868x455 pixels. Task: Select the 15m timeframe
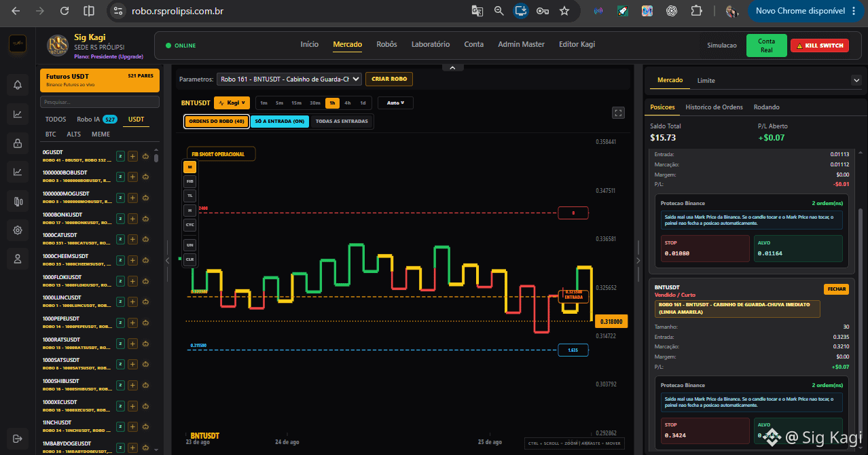pyautogui.click(x=296, y=103)
